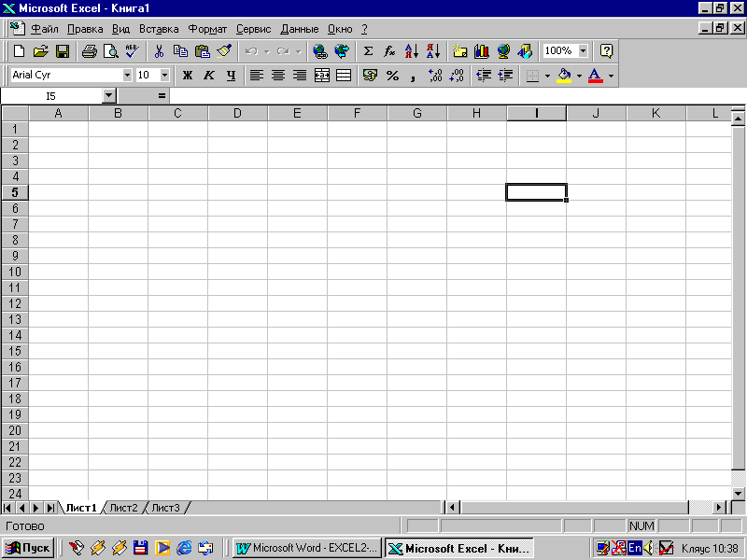The width and height of the screenshot is (747, 560).
Task: Print the sheet using printer icon
Action: point(89,51)
